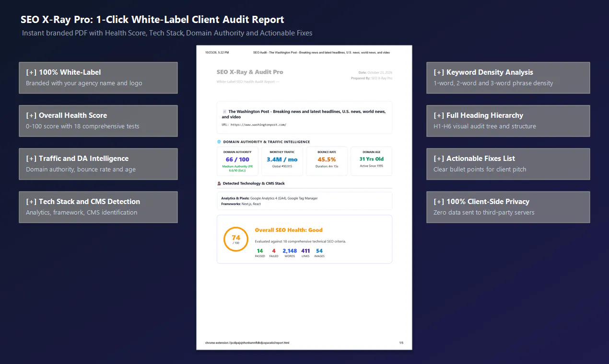
Task: Click the 1/5 page number
Action: click(x=401, y=343)
